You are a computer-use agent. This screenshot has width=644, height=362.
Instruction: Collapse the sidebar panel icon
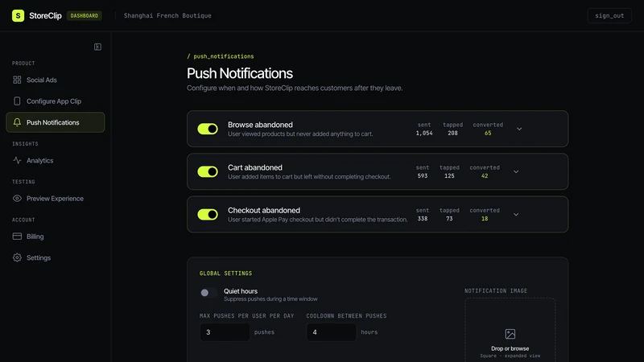coord(97,47)
